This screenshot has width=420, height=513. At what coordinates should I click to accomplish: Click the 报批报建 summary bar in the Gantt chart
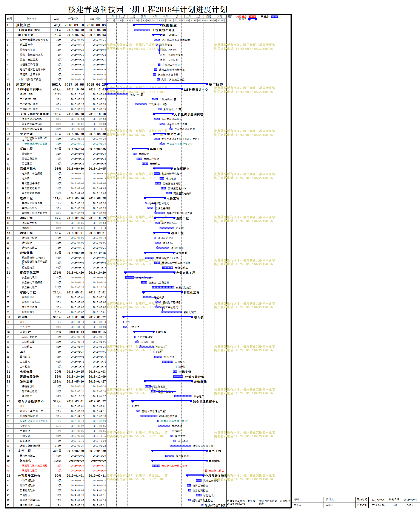click(147, 25)
